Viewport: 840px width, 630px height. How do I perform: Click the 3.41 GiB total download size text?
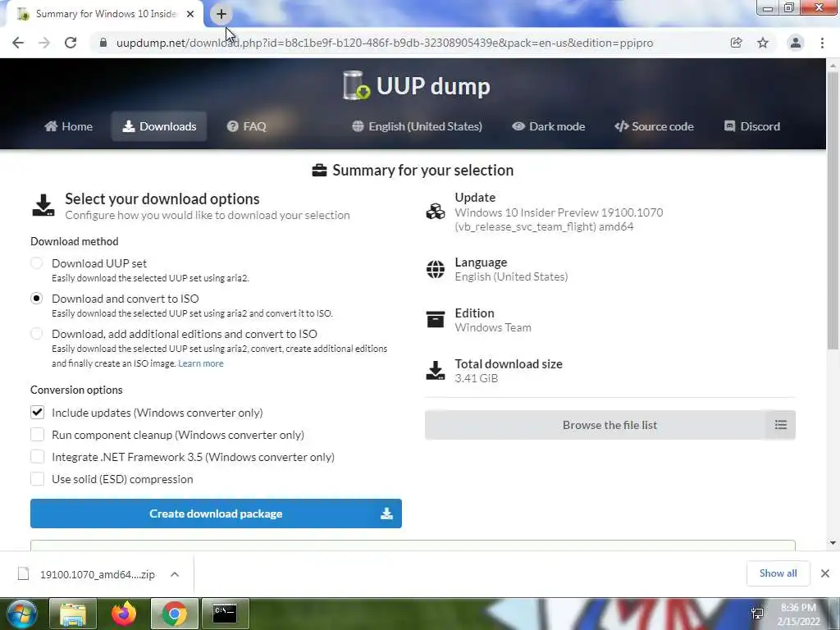coord(477,378)
